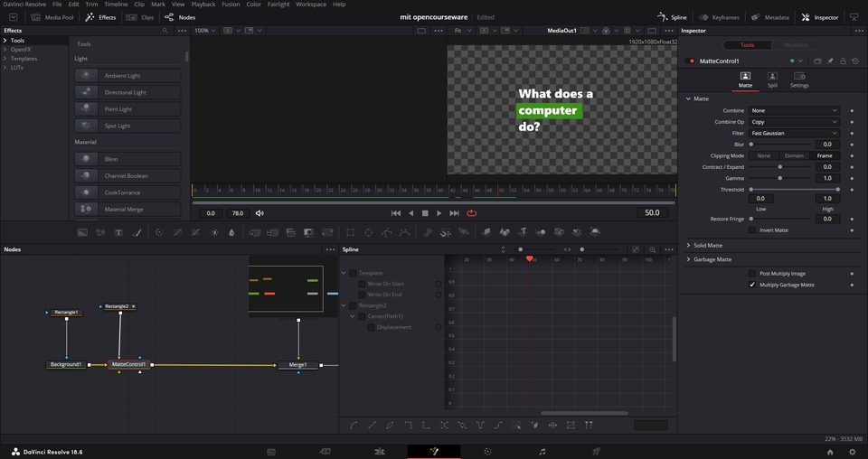The image size is (868, 459).
Task: Open the 100% viewer zoom dropdown
Action: [204, 31]
